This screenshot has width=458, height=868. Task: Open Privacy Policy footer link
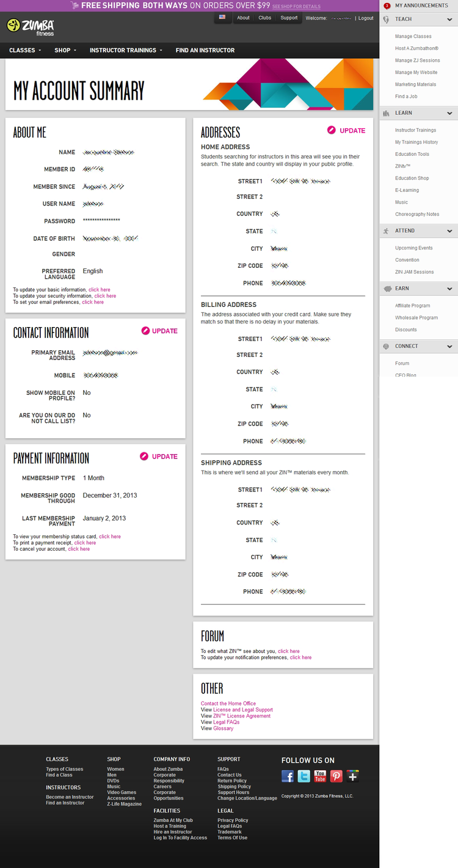pyautogui.click(x=233, y=820)
